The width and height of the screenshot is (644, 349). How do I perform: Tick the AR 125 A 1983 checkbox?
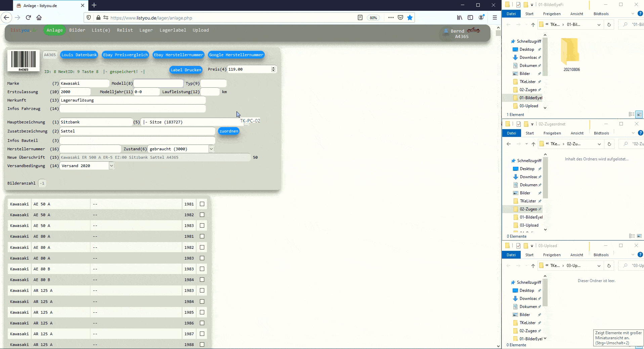[202, 290]
